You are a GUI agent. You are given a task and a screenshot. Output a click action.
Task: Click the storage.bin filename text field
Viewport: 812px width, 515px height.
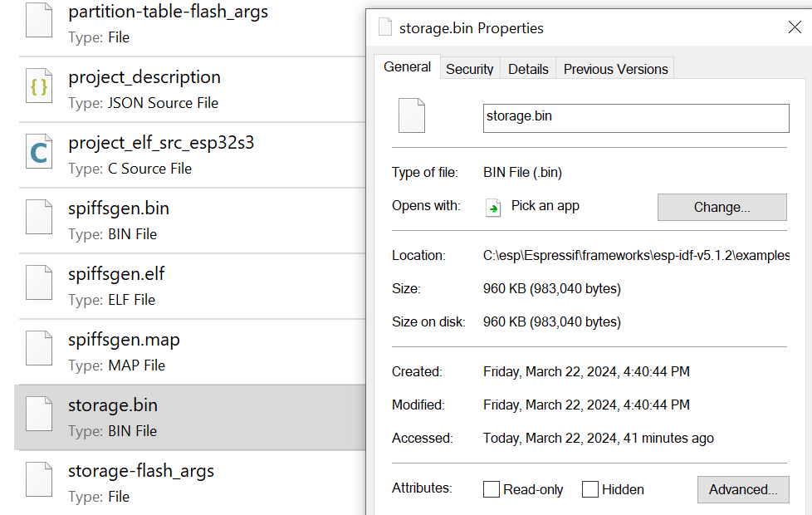[635, 117]
